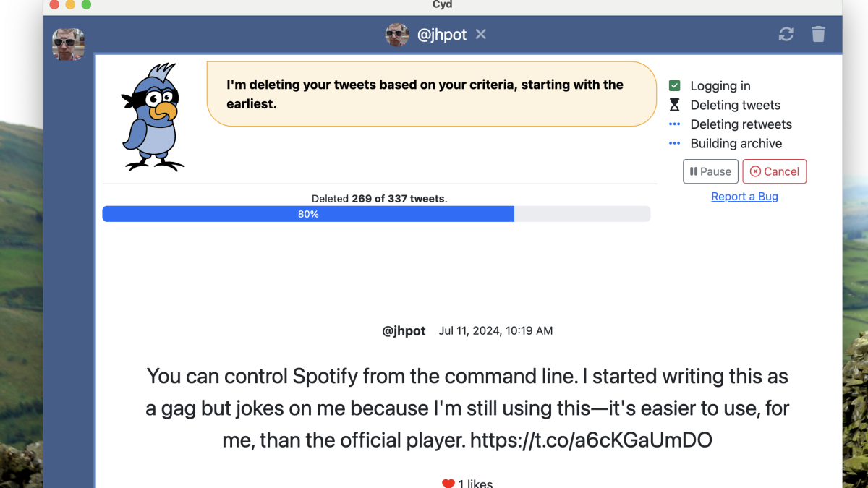Click the green Logging in checkmark
The height and width of the screenshot is (488, 868).
pos(674,85)
